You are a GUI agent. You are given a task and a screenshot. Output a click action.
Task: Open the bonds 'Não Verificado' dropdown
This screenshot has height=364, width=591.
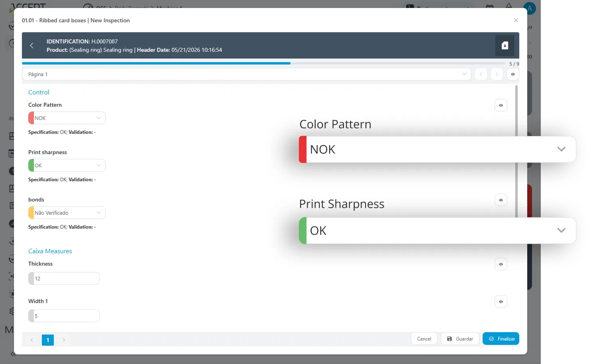coord(67,213)
